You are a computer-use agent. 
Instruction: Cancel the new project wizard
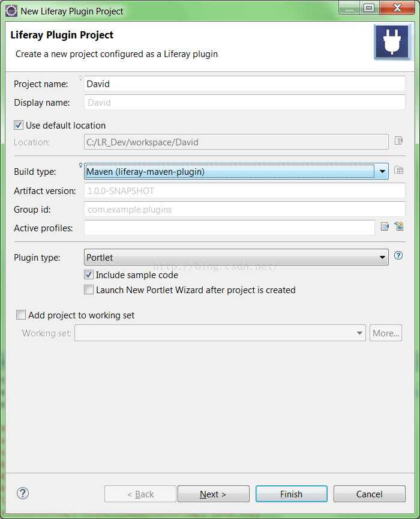pos(369,494)
